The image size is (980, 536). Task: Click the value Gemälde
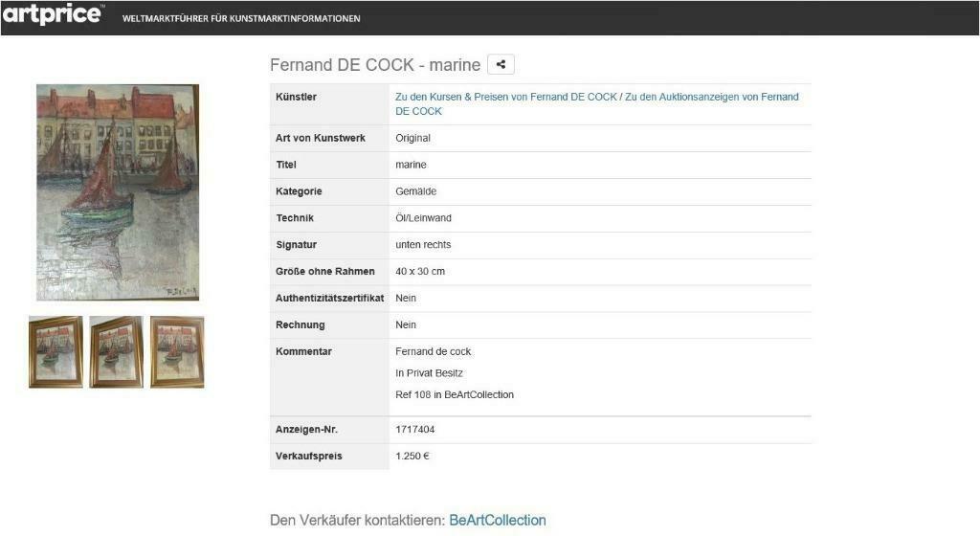(x=415, y=191)
